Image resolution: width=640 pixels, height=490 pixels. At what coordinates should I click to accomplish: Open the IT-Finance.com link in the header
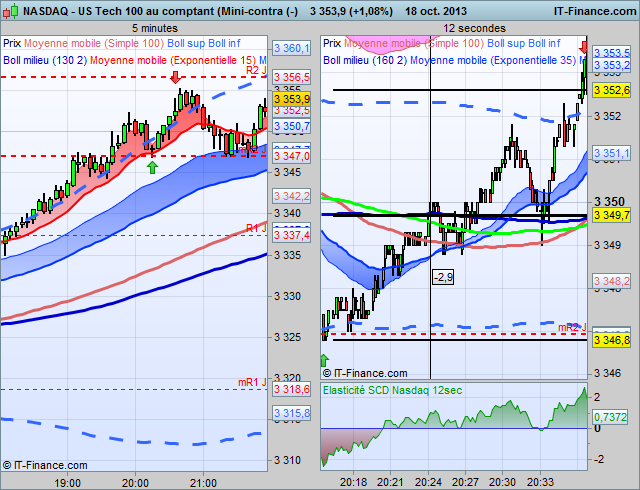tap(595, 11)
